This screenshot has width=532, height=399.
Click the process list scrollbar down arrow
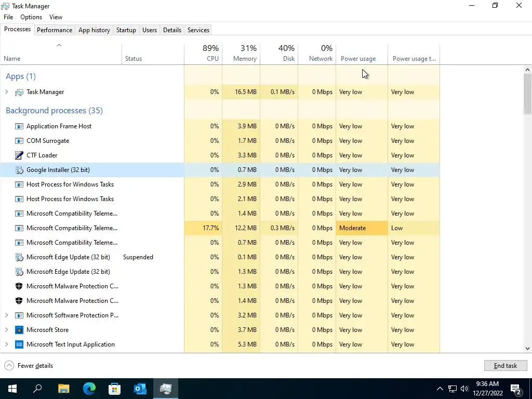pyautogui.click(x=527, y=349)
